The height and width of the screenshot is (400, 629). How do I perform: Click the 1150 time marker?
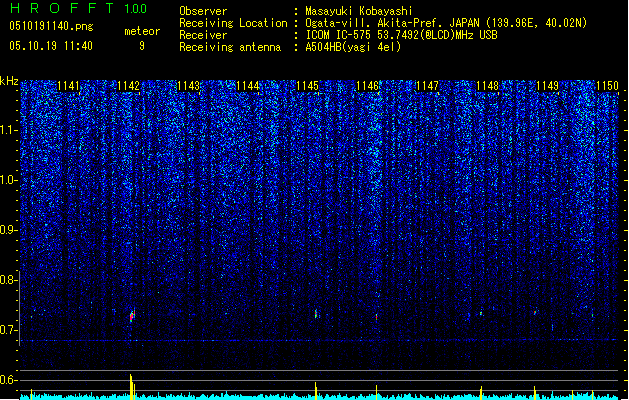(x=607, y=86)
